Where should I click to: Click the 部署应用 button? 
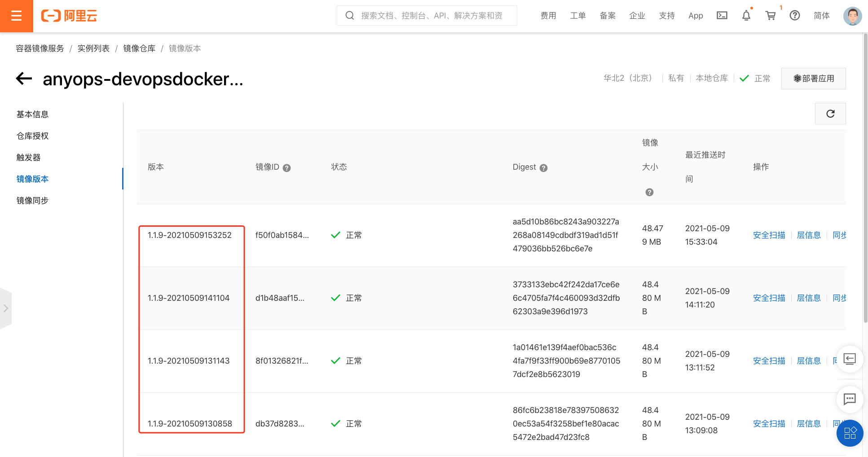pos(813,79)
